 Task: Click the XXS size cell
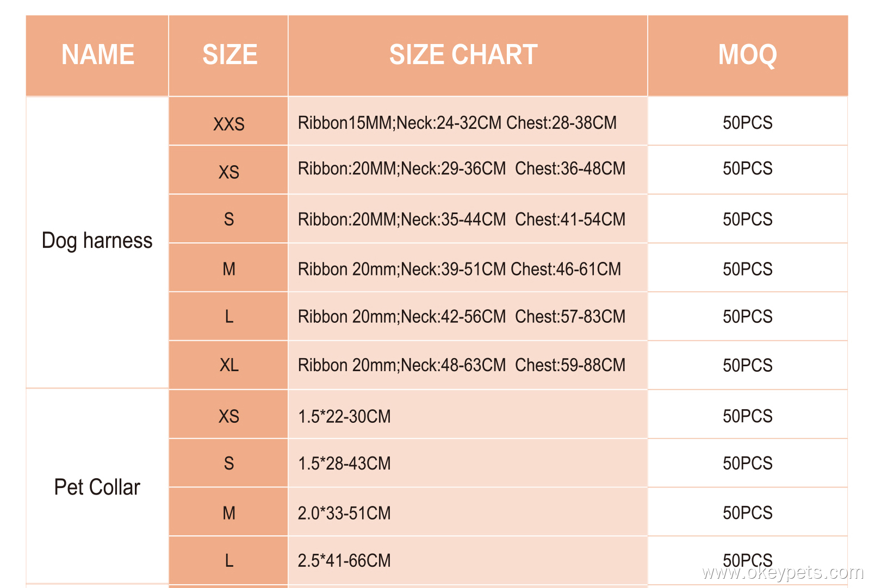click(x=229, y=124)
